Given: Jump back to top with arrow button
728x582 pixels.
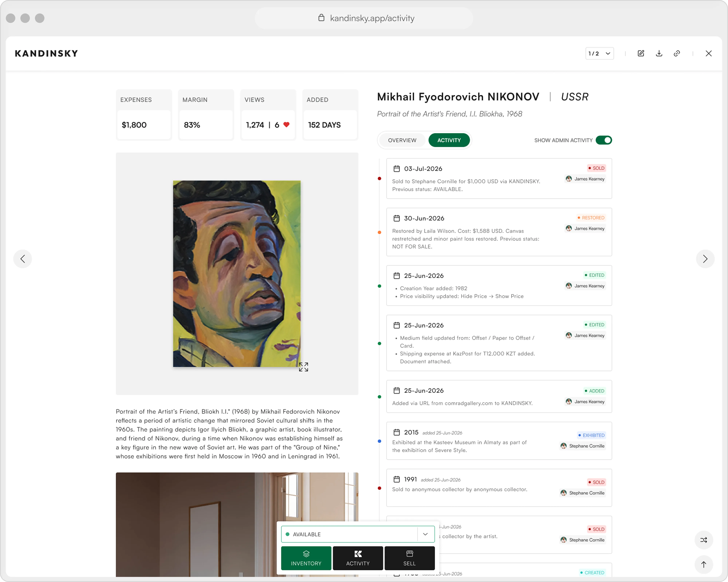Looking at the screenshot, I should tap(704, 565).
